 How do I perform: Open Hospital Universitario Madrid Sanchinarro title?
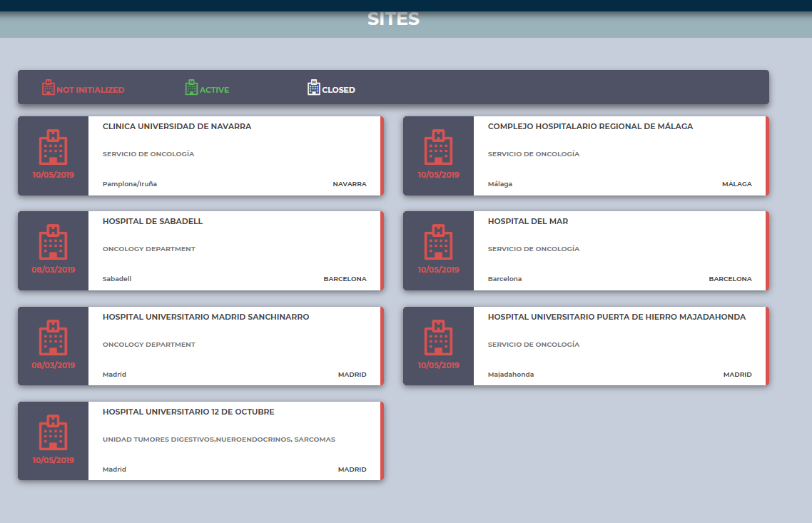click(206, 317)
